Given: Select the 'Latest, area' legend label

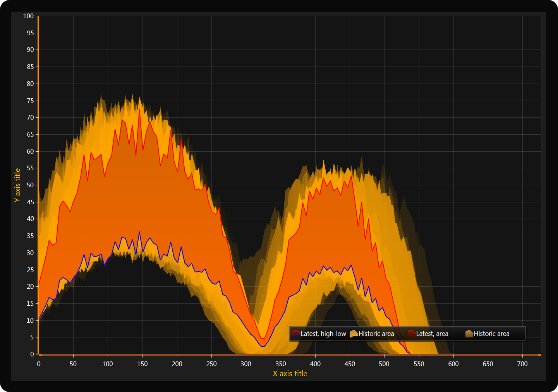Looking at the screenshot, I should (x=432, y=334).
